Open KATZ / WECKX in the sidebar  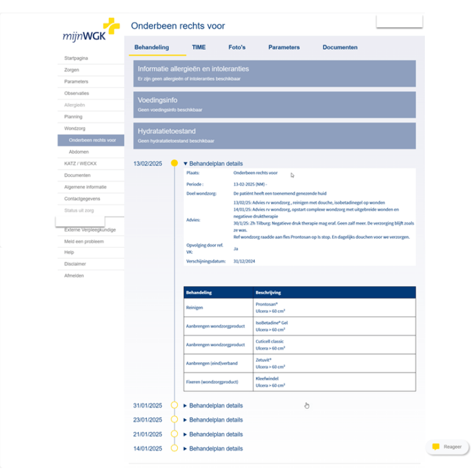point(91,164)
